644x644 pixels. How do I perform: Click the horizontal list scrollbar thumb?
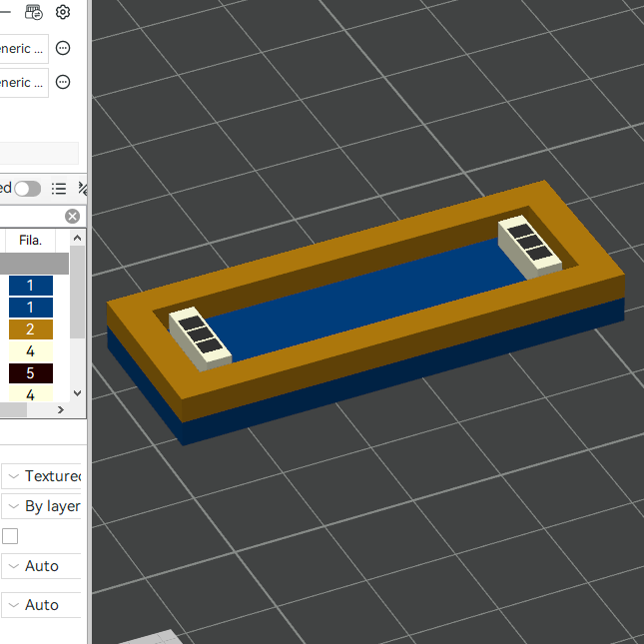pos(13,409)
